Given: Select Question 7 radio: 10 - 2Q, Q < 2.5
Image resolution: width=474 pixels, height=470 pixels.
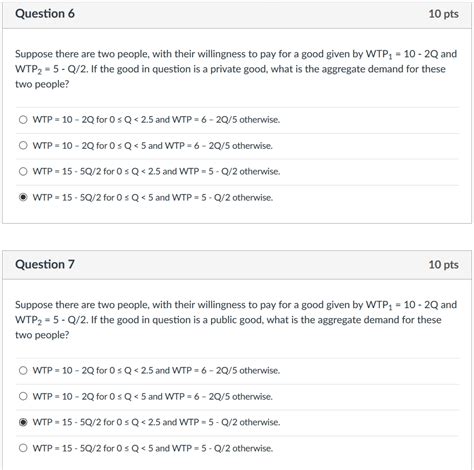Looking at the screenshot, I should (23, 370).
